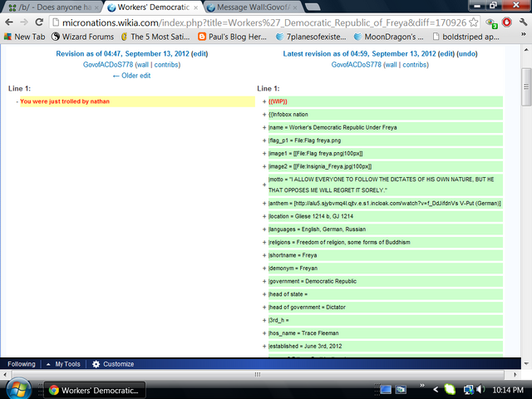Viewport: 532px width, 399px height.
Task: Open the Windows Start orb
Action: coord(18,390)
